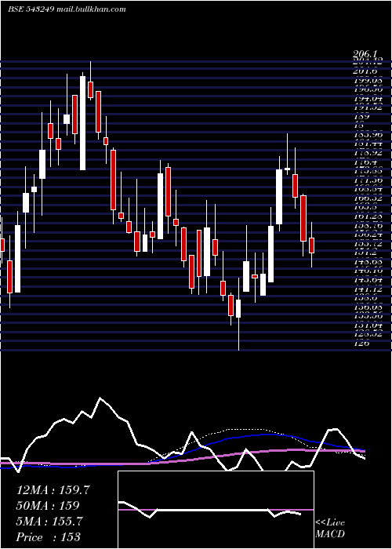Select the '50MA : 159' readout
Screen dimensions: 392x549
pyautogui.click(x=47, y=505)
